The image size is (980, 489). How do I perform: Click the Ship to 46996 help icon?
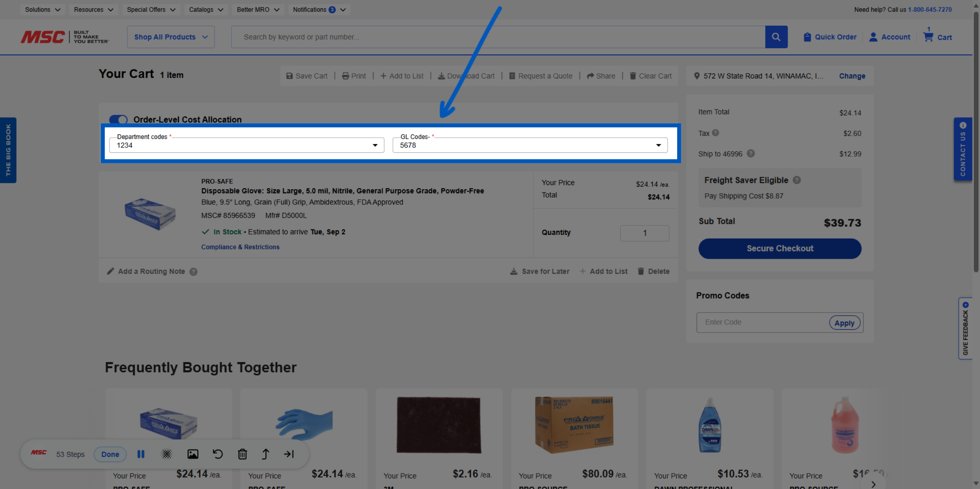[751, 153]
